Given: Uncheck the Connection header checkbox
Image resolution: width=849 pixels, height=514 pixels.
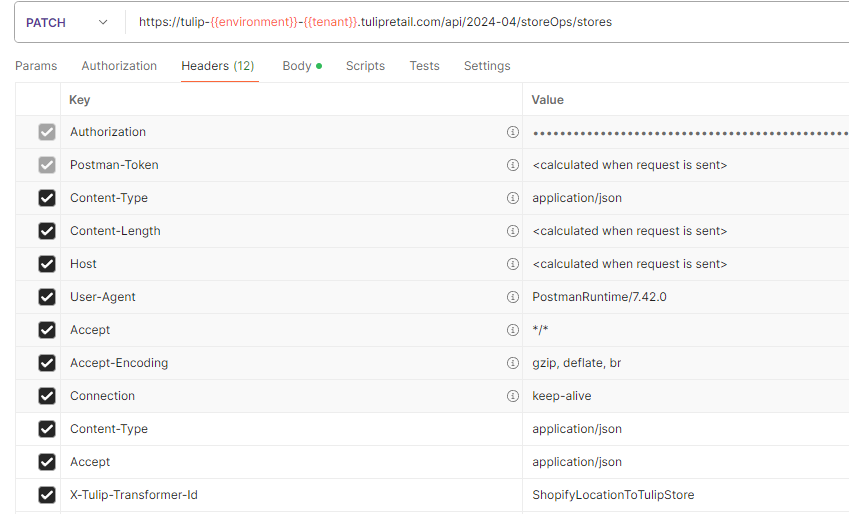Looking at the screenshot, I should 47,396.
